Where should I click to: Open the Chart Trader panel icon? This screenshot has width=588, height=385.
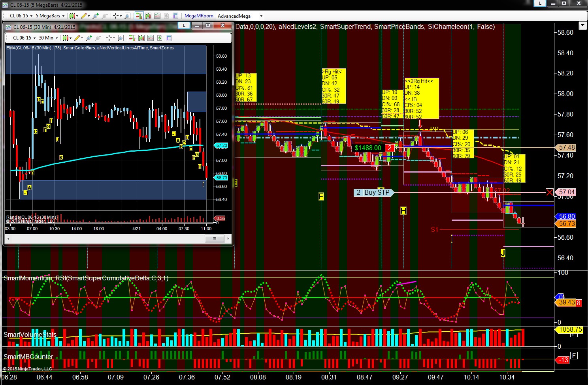coord(139,16)
